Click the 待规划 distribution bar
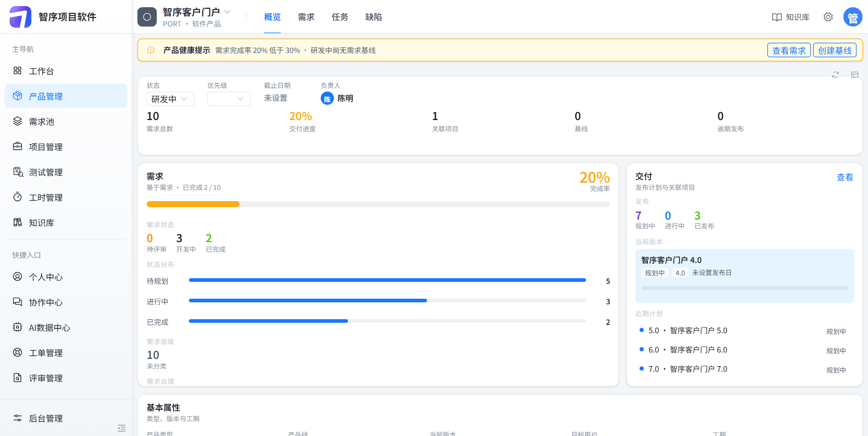This screenshot has height=436, width=868. [x=387, y=280]
